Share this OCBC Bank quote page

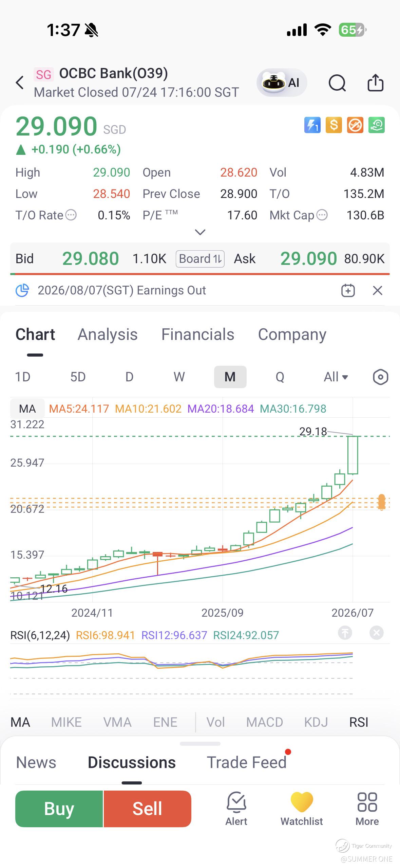point(375,83)
